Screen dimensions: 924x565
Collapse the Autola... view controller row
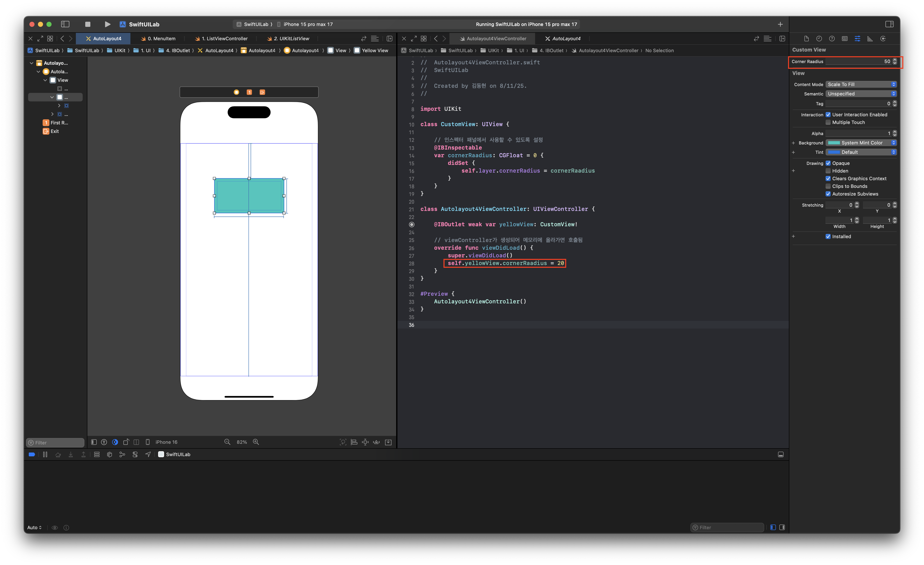coord(38,72)
